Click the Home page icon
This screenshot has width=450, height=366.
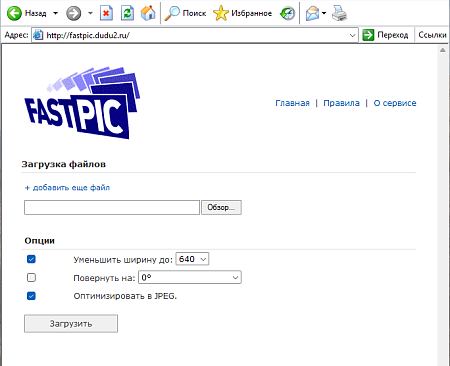[148, 13]
